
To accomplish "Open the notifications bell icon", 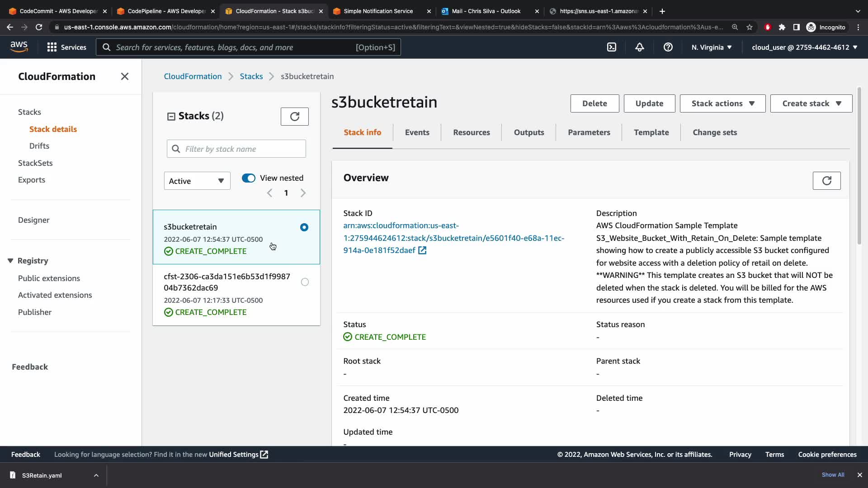I will (x=639, y=47).
